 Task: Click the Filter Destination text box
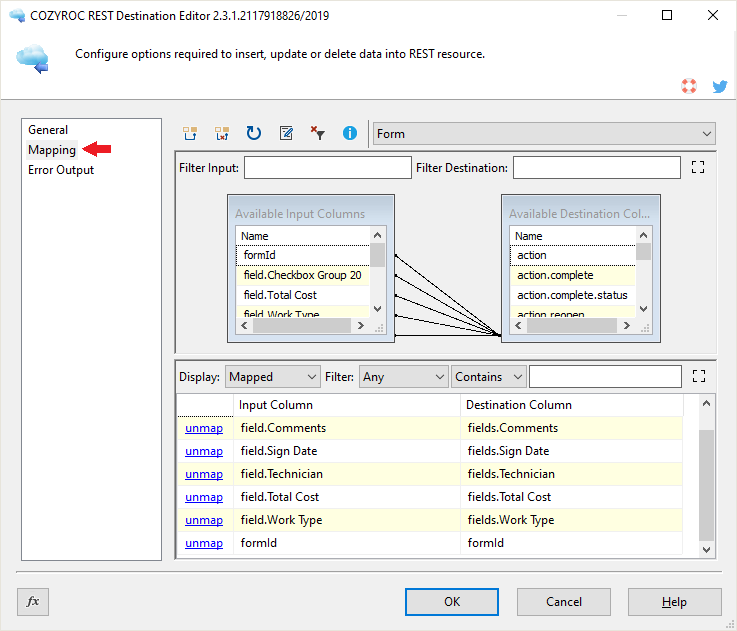pos(596,167)
